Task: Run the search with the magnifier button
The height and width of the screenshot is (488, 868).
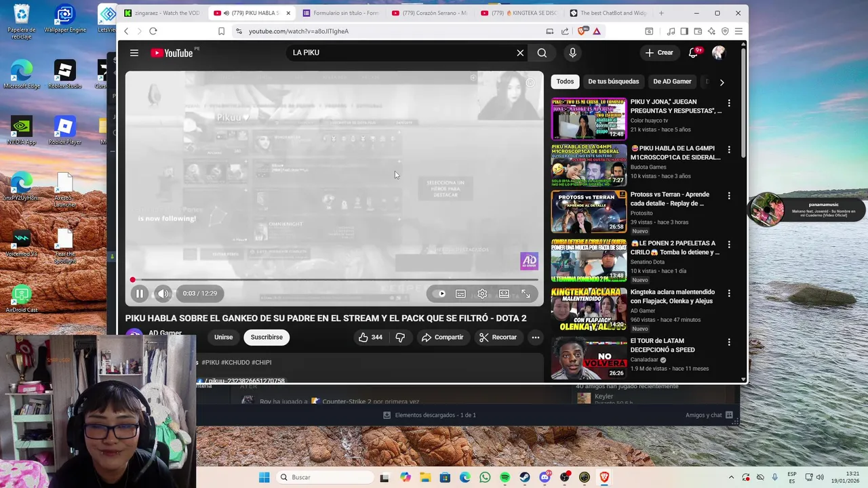Action: 542,53
